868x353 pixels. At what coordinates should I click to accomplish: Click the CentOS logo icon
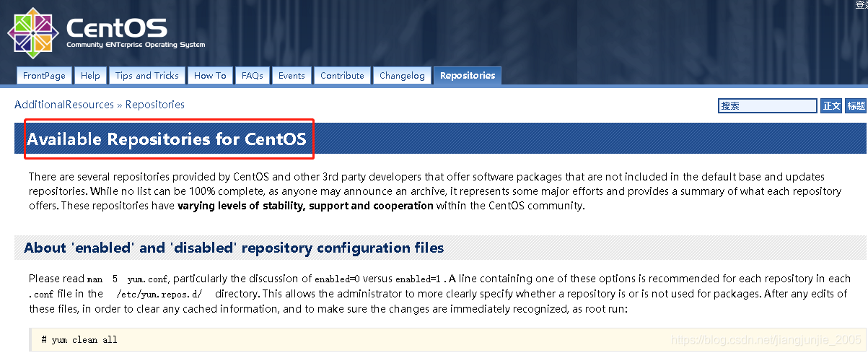(33, 34)
